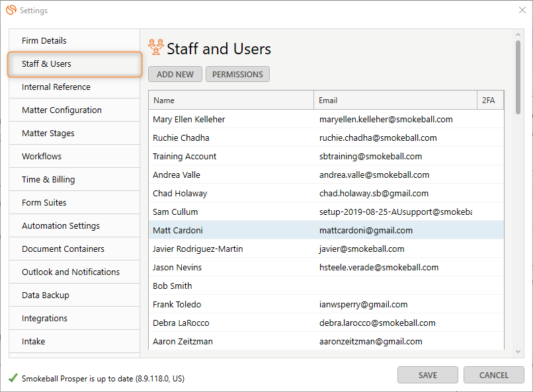Close the Settings window

522,10
